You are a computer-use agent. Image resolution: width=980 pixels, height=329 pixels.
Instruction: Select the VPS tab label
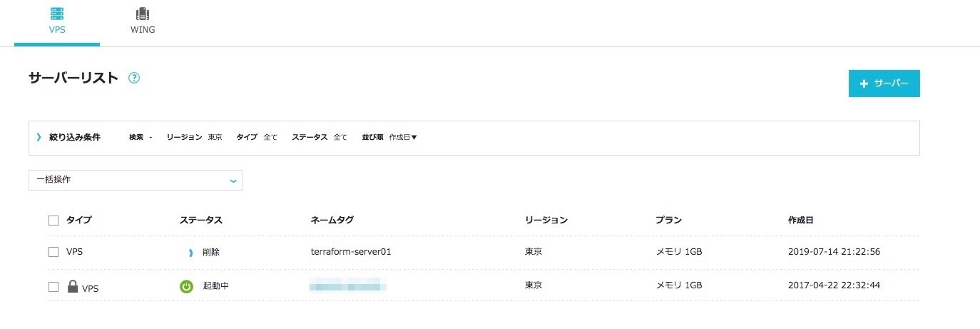(57, 30)
